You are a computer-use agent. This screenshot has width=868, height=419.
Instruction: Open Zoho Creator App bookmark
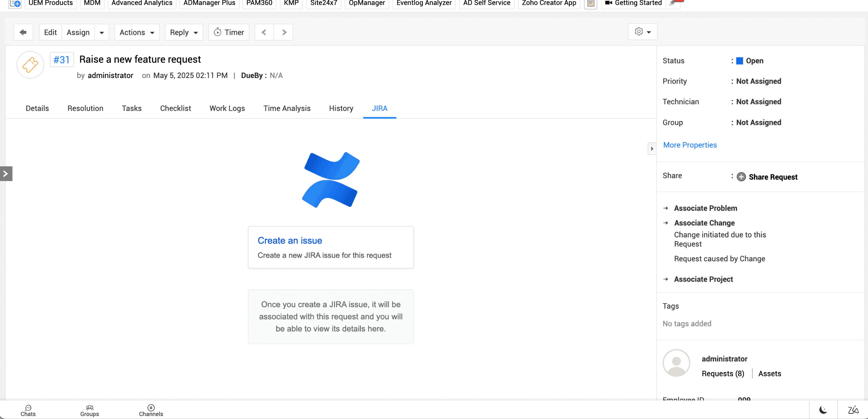549,3
